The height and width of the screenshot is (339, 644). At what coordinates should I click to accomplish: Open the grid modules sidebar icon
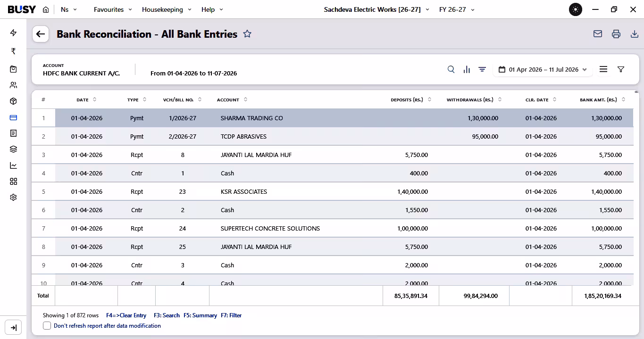click(x=13, y=182)
